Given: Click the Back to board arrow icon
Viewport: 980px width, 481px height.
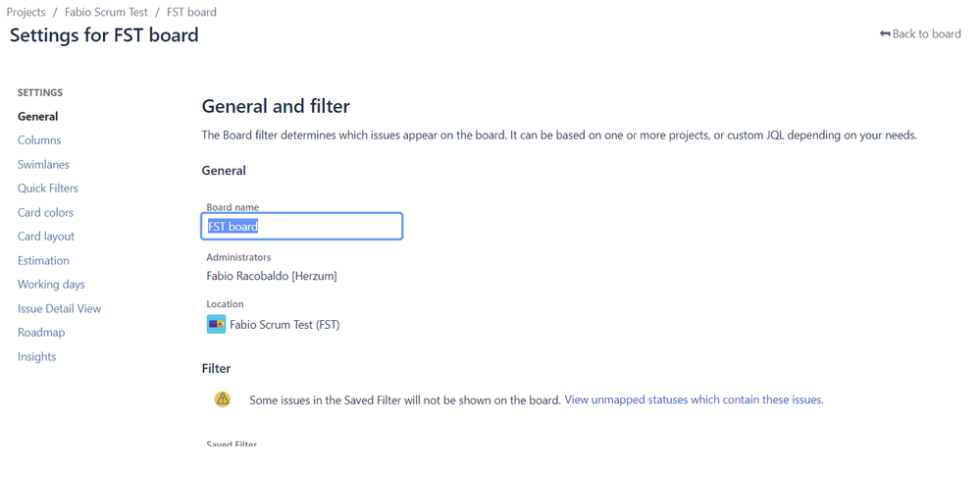Looking at the screenshot, I should point(885,33).
